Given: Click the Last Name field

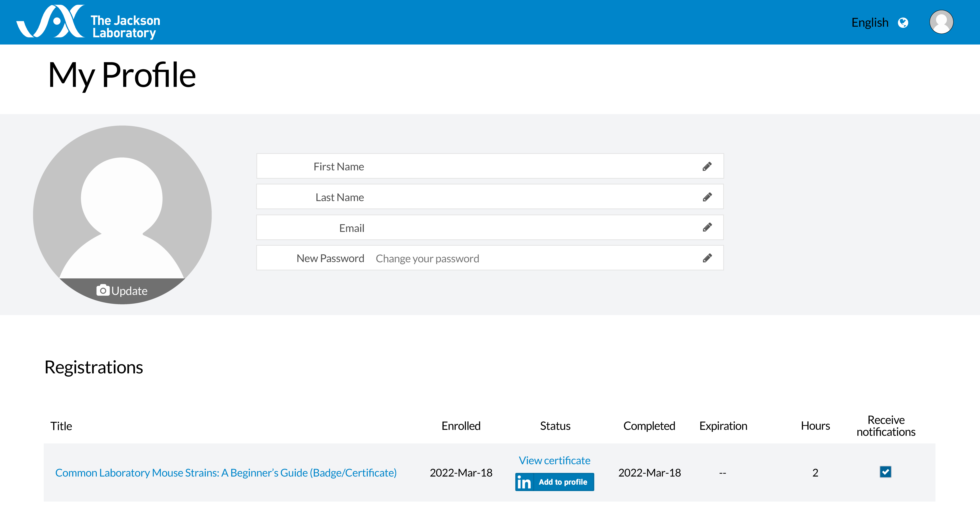Looking at the screenshot, I should tap(533, 197).
